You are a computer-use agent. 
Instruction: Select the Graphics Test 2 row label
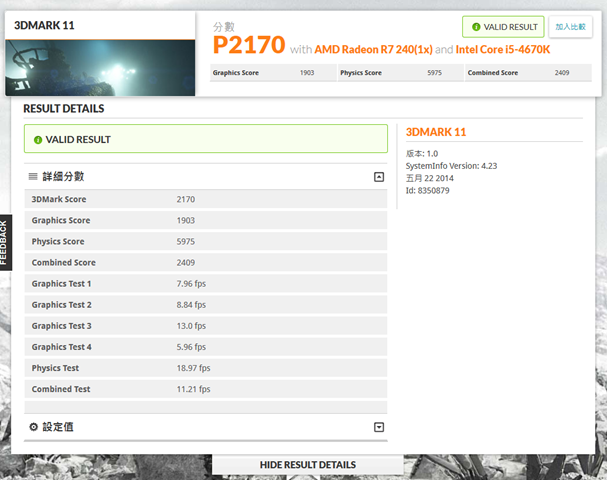pos(62,305)
